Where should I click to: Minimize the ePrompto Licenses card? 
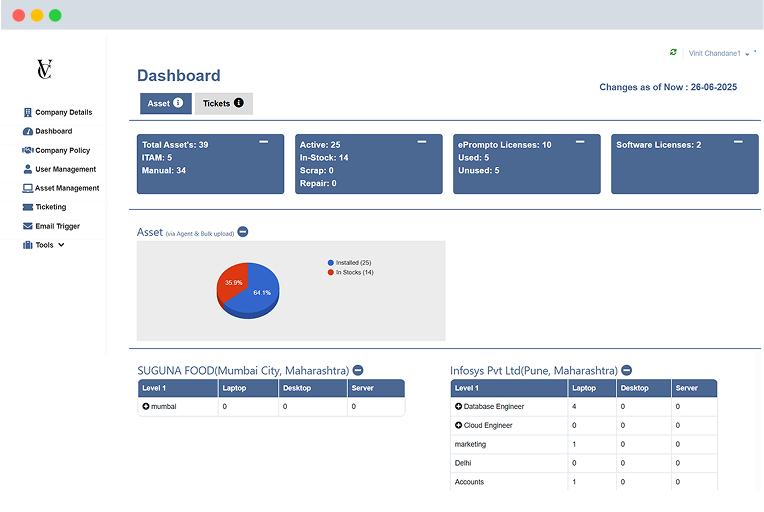580,143
